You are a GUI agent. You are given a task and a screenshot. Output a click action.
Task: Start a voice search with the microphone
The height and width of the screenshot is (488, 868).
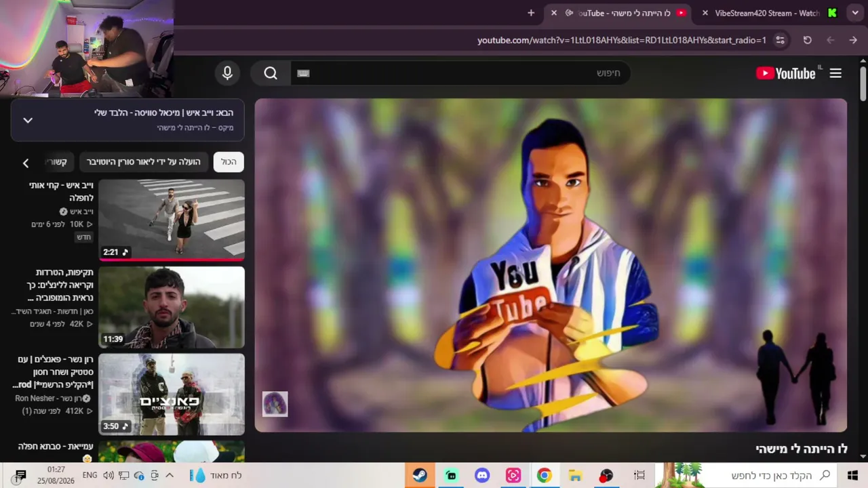point(227,73)
